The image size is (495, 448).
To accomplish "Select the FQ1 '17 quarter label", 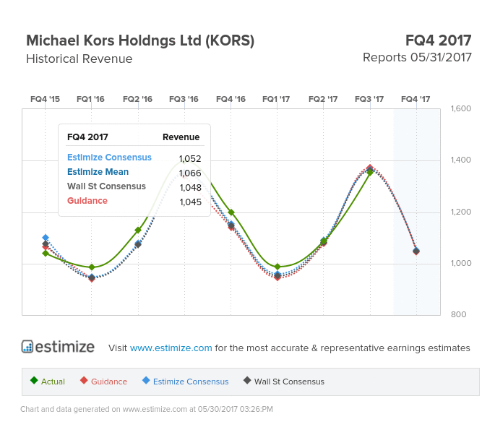I will coord(276,99).
